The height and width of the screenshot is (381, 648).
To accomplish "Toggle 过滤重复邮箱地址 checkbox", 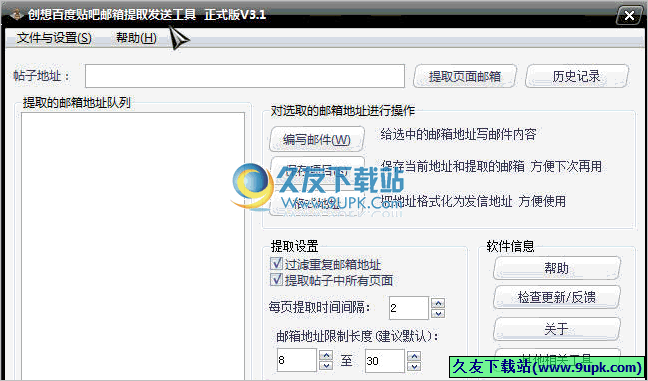I will click(x=276, y=264).
